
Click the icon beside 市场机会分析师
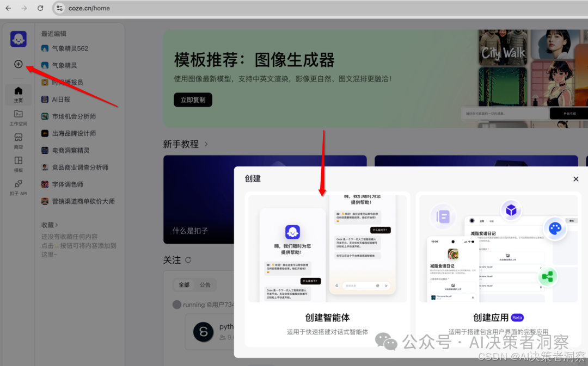[45, 116]
